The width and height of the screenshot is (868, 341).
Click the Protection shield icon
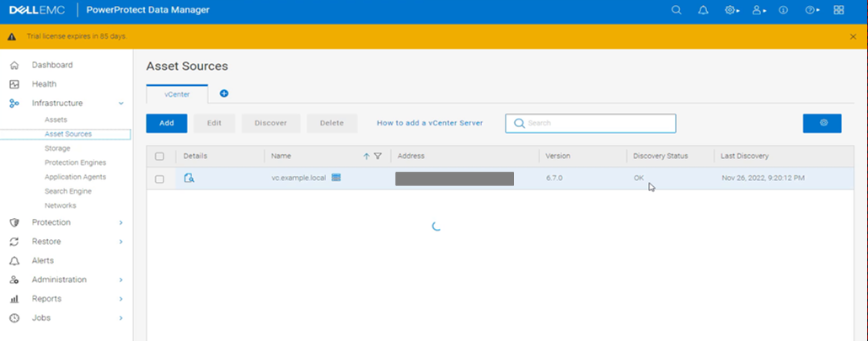[x=15, y=223]
